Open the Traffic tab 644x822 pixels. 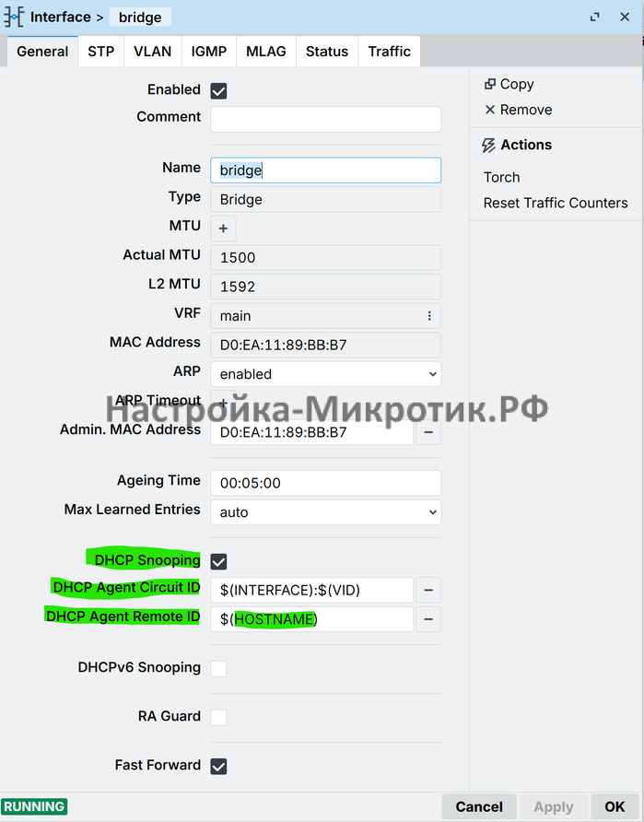click(x=390, y=52)
